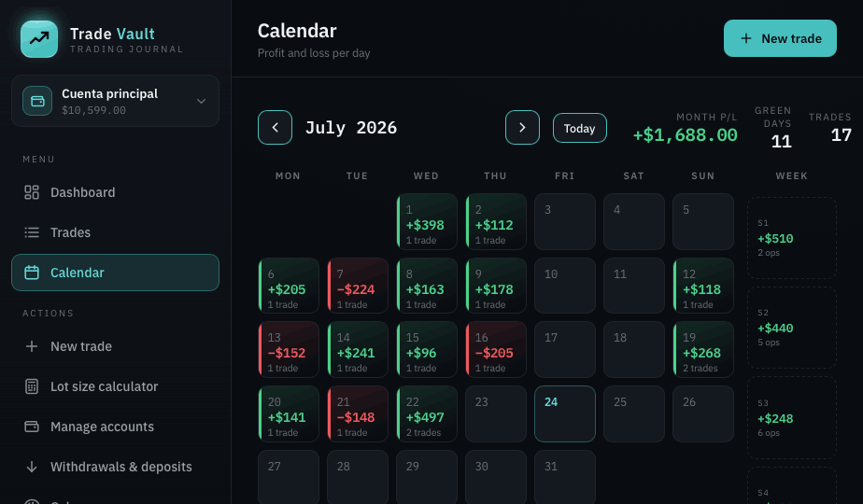Open July 12 with +$118
Image resolution: width=863 pixels, height=504 pixels.
(x=703, y=287)
